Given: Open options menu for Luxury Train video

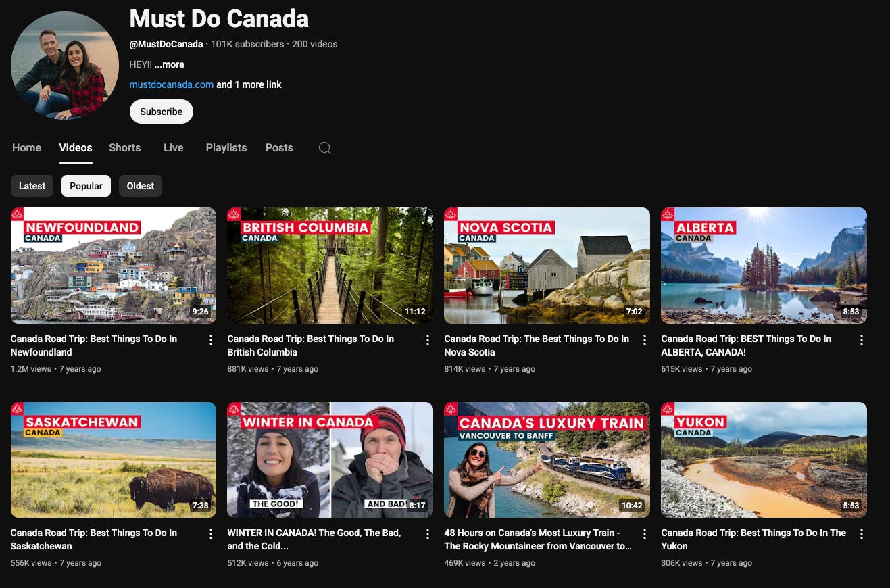Looking at the screenshot, I should click(x=645, y=534).
